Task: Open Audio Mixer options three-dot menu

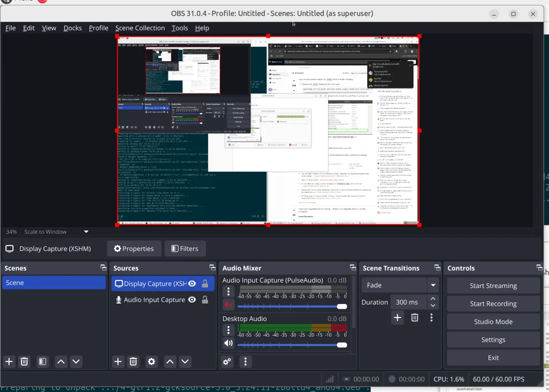Action: click(x=246, y=361)
